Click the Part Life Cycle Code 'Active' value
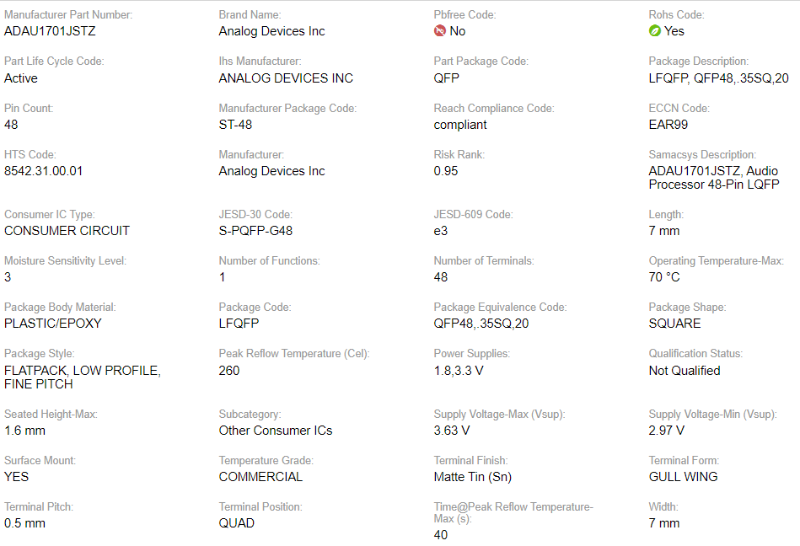 21,78
